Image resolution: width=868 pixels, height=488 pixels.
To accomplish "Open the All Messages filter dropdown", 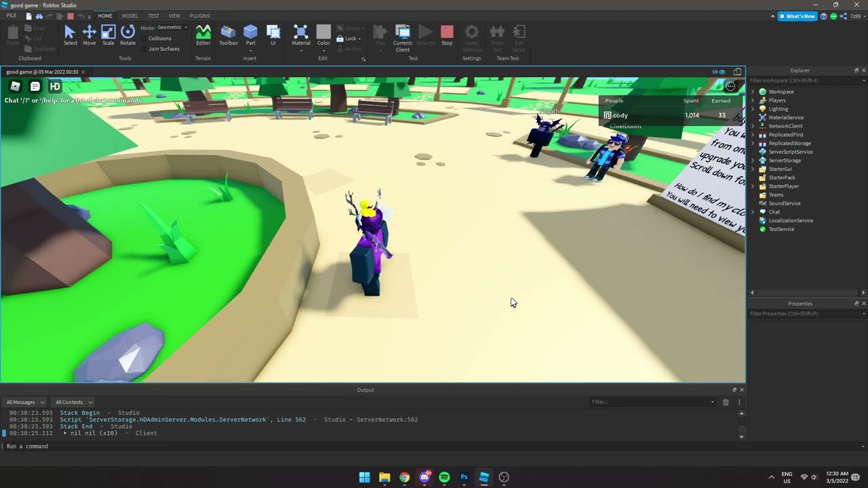I will click(x=25, y=402).
